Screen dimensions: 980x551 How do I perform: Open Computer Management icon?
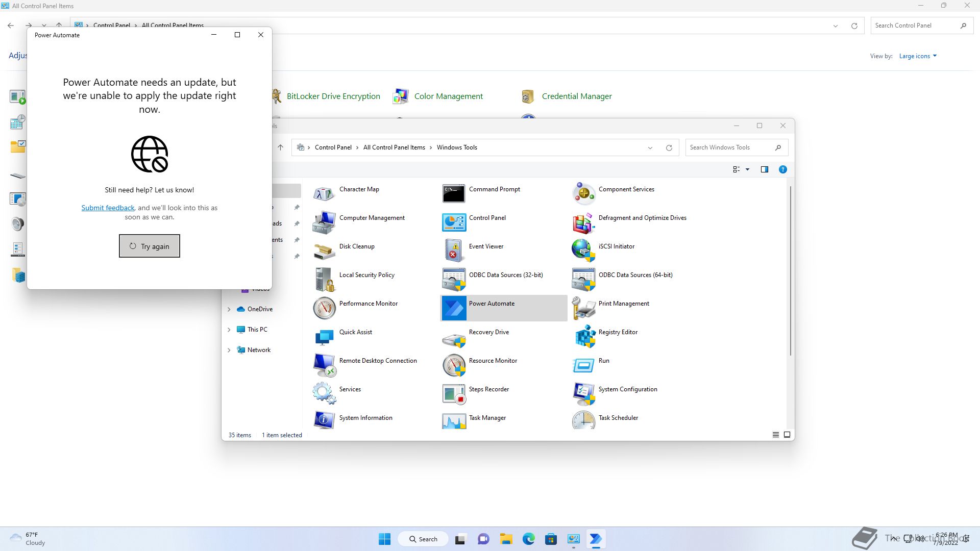point(324,222)
